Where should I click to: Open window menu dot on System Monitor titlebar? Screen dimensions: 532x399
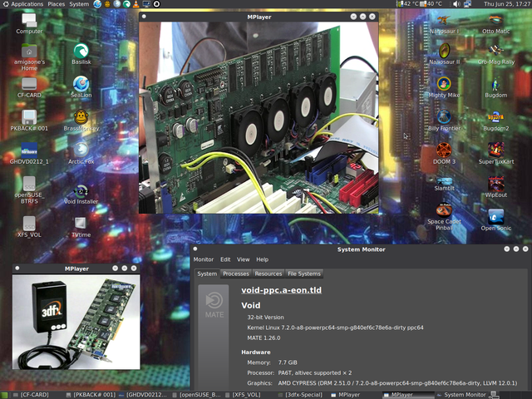(195, 249)
